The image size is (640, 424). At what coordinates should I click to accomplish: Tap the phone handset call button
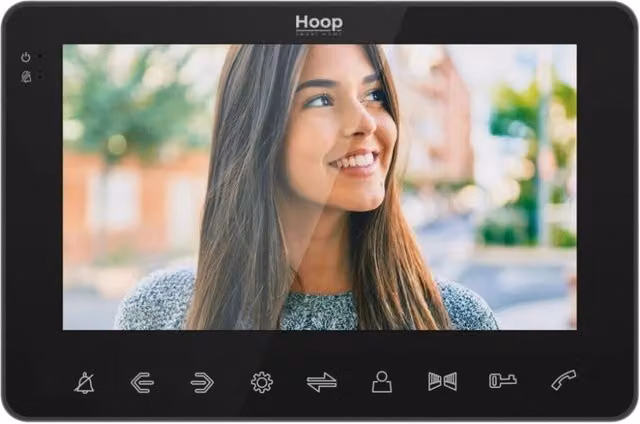pyautogui.click(x=563, y=380)
